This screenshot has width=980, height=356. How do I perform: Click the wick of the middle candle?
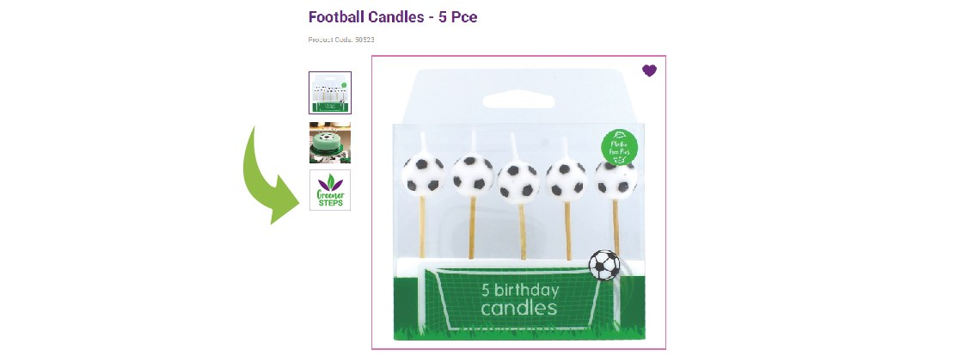pyautogui.click(x=513, y=147)
